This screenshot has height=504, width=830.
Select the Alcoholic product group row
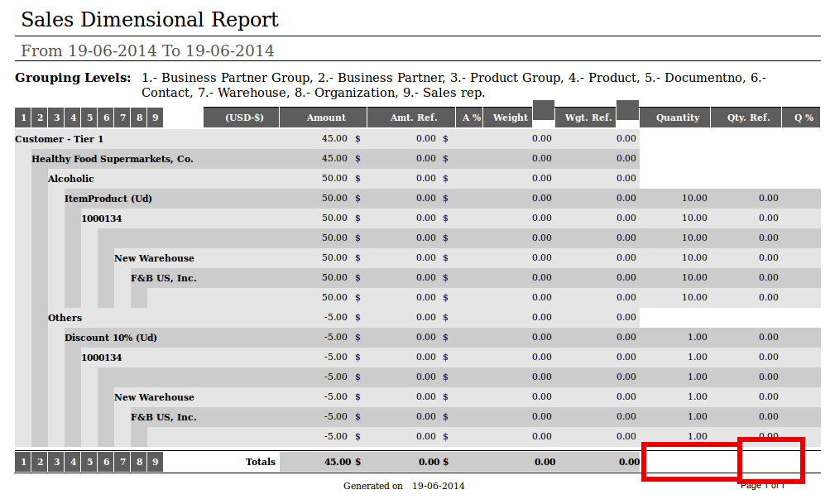pos(71,179)
